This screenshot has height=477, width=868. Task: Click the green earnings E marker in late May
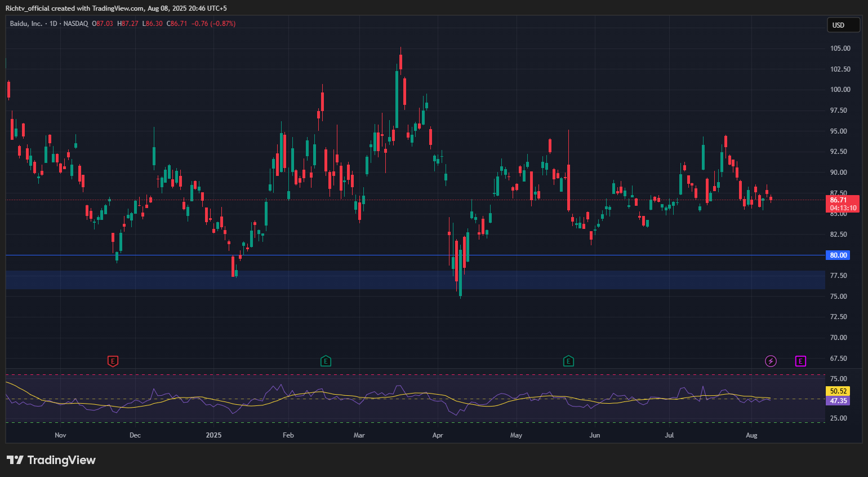pyautogui.click(x=568, y=361)
